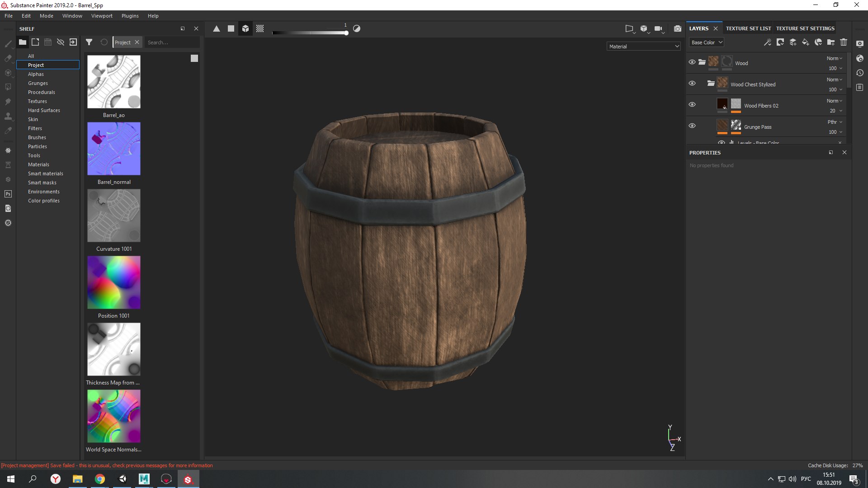Close the Properties panel
This screenshot has width=868, height=488.
844,152
